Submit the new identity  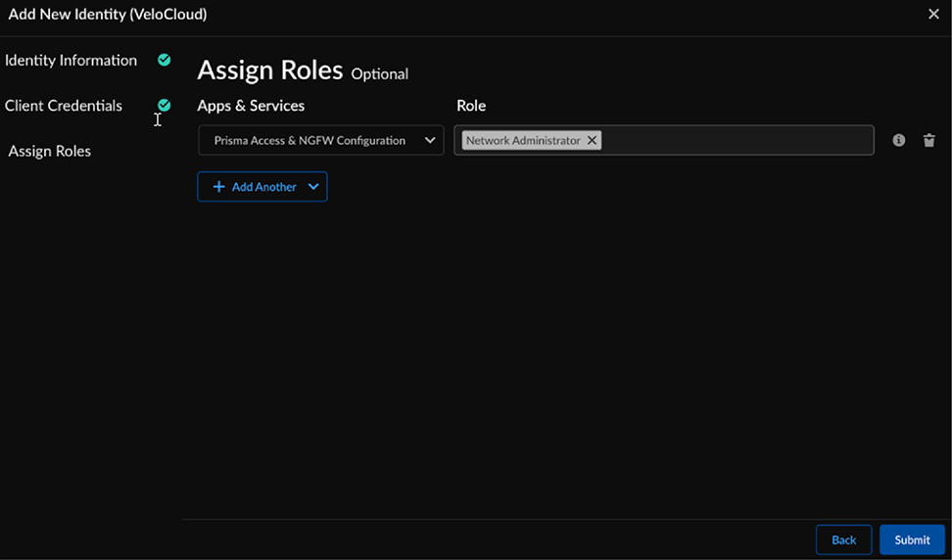pyautogui.click(x=912, y=540)
